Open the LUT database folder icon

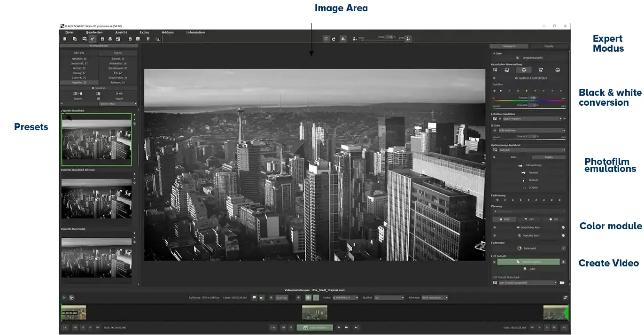[x=562, y=283]
